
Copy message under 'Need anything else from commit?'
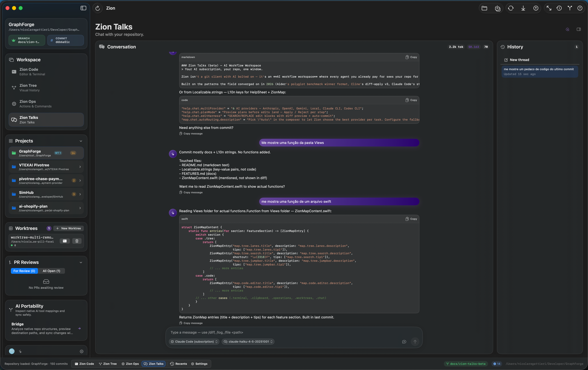191,133
